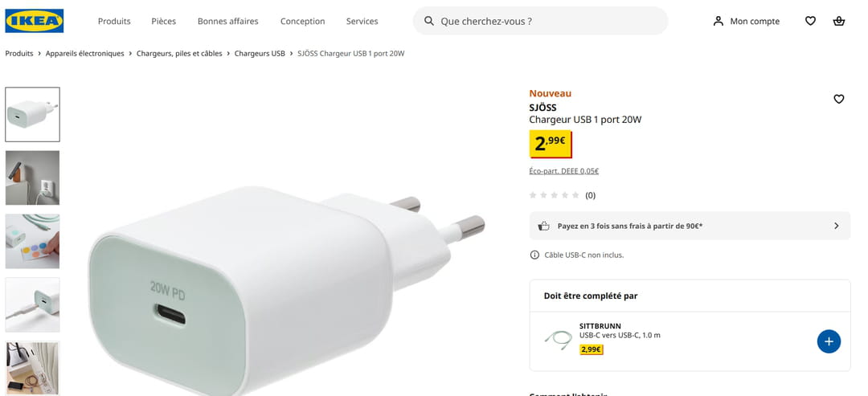Viewport: 868px width, 396px height.
Task: Open Mon compte account icon
Action: pyautogui.click(x=719, y=21)
